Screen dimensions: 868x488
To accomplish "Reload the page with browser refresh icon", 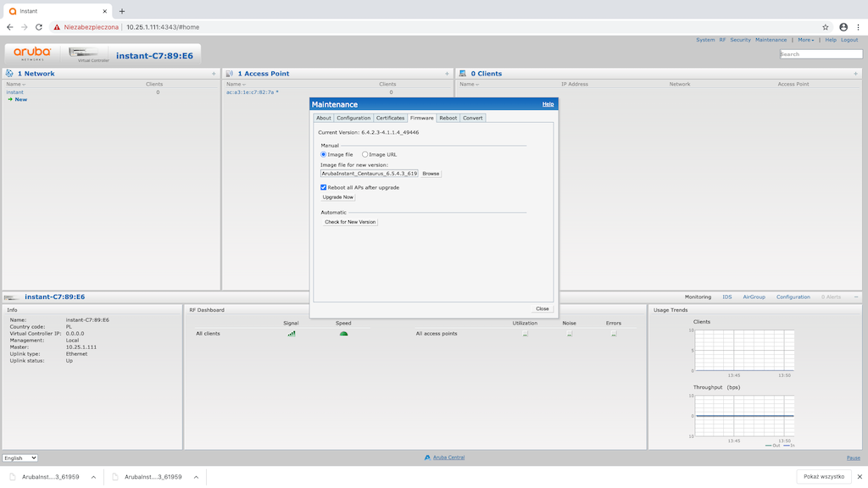I will pos(39,27).
